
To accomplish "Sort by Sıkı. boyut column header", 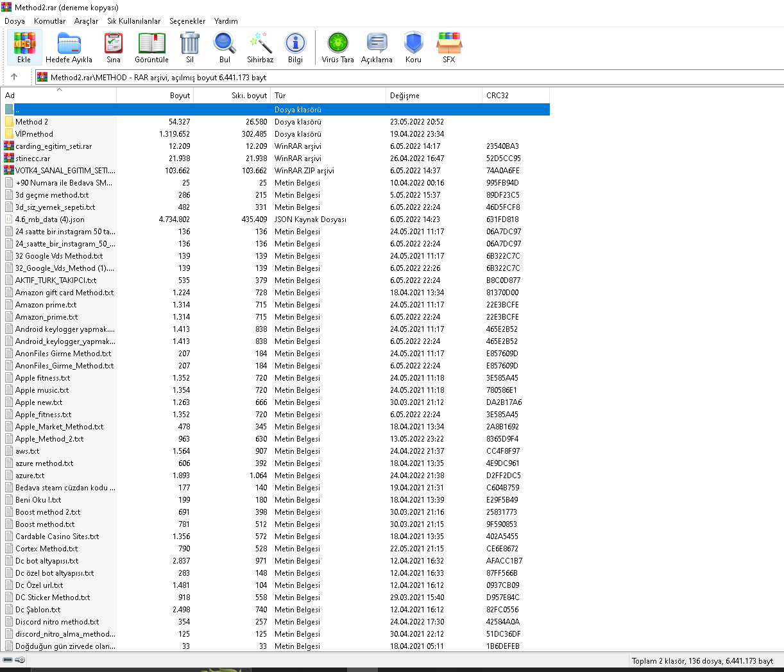I will coord(232,95).
